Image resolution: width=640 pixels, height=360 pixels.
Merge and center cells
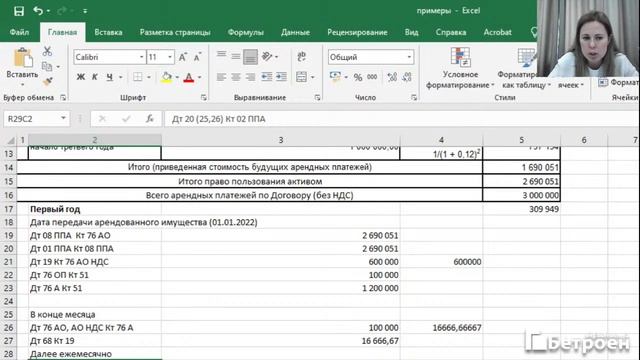coord(302,77)
